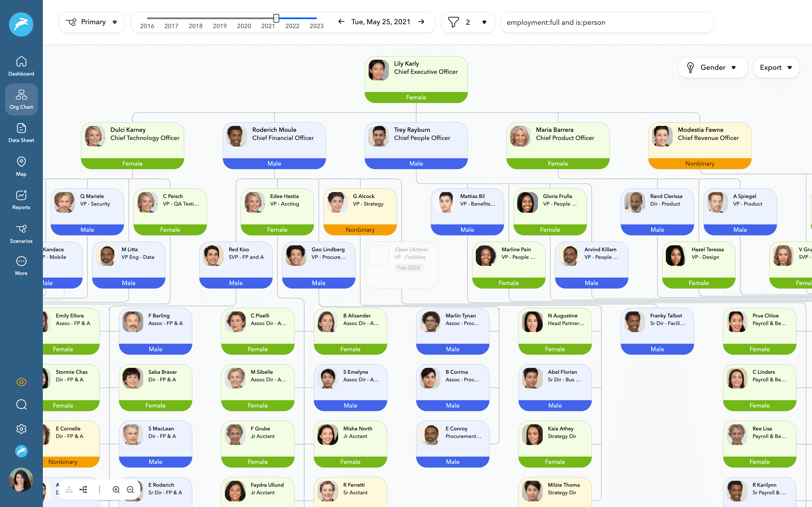Go to previous date with left arrow
The height and width of the screenshot is (507, 812).
pyautogui.click(x=341, y=22)
